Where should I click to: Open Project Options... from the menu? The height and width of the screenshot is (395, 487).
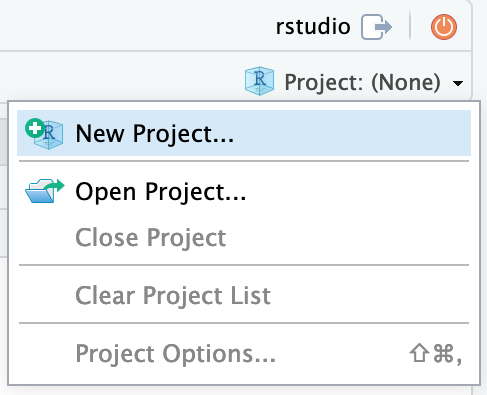[x=176, y=354]
